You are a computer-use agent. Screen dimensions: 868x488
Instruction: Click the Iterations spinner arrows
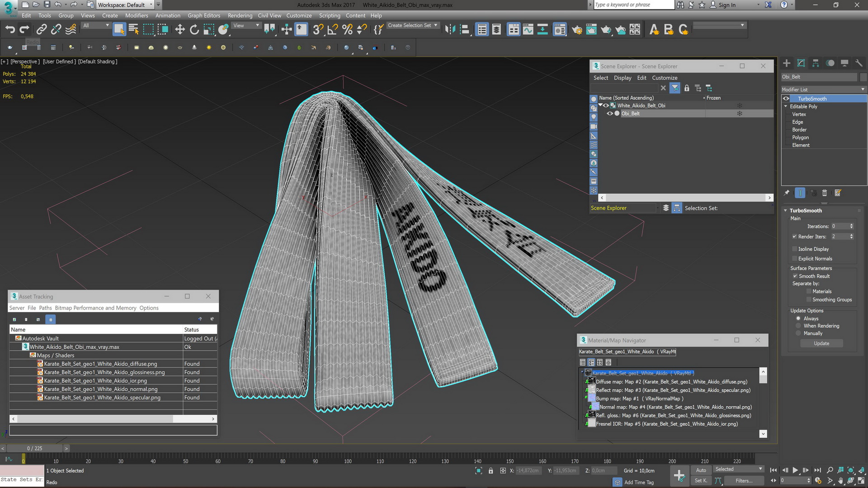click(x=851, y=226)
